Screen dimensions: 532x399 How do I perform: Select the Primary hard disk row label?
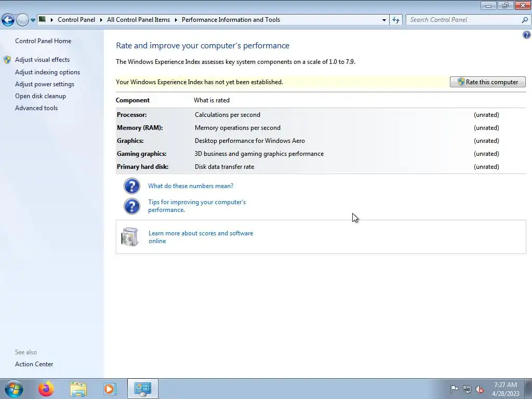click(x=142, y=167)
